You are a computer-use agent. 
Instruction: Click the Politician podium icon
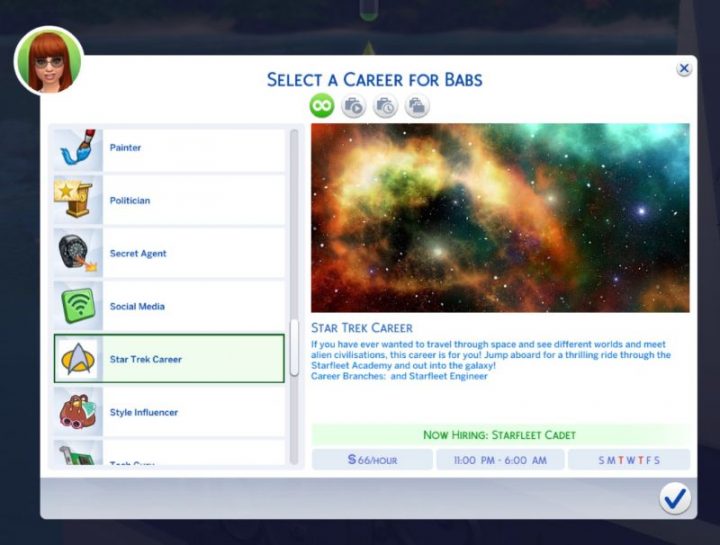78,199
